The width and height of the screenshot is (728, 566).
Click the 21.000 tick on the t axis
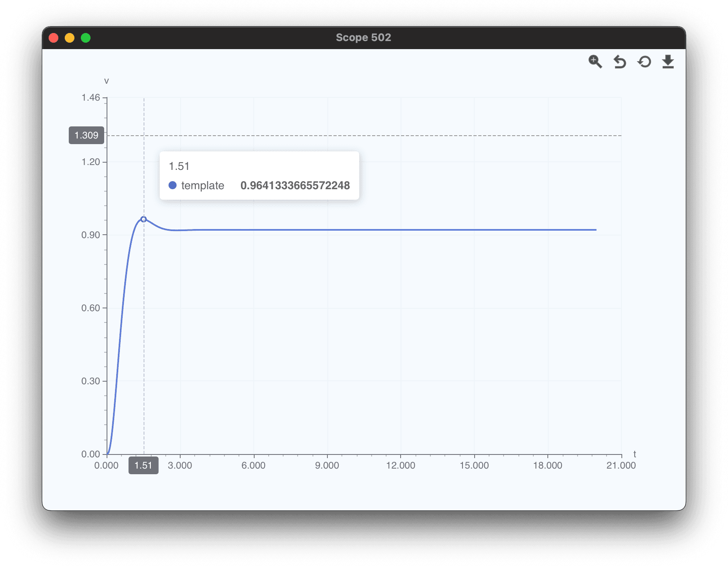(x=621, y=465)
